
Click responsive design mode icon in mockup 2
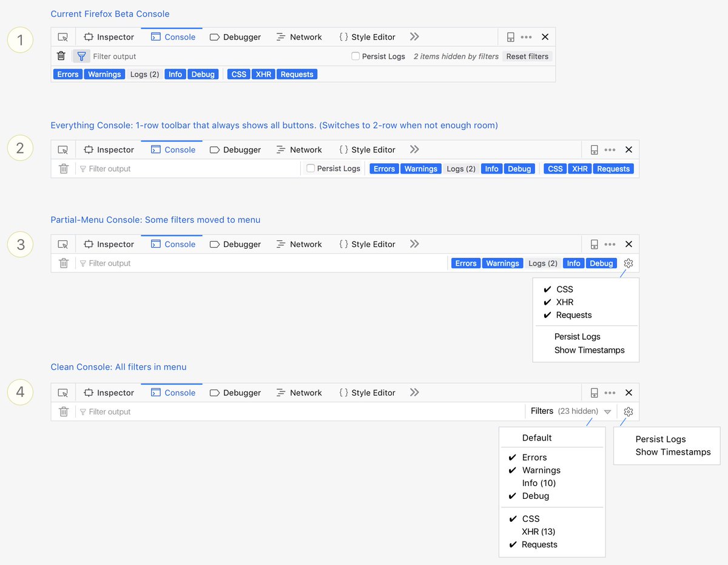[595, 150]
